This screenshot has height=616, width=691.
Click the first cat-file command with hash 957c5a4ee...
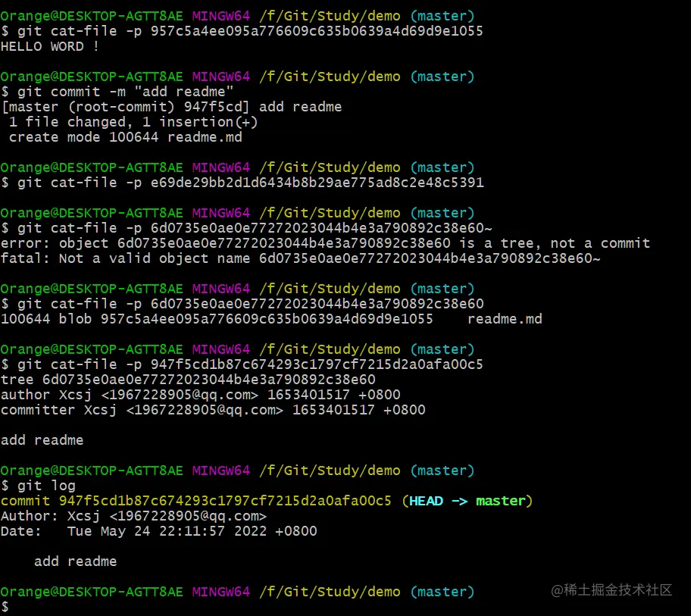242,31
